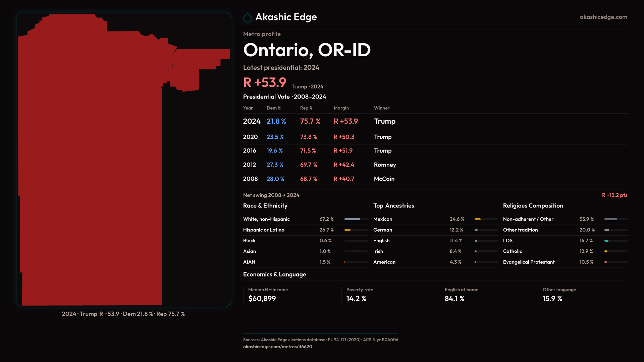Screen dimensions: 644x362
Task: Click the Poverty rate stat card
Action: 359,294
